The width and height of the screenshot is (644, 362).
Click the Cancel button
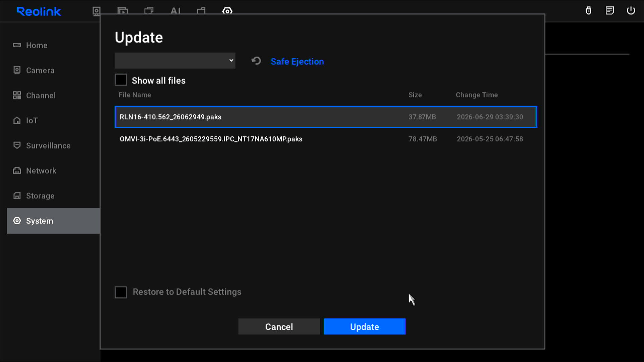click(279, 327)
